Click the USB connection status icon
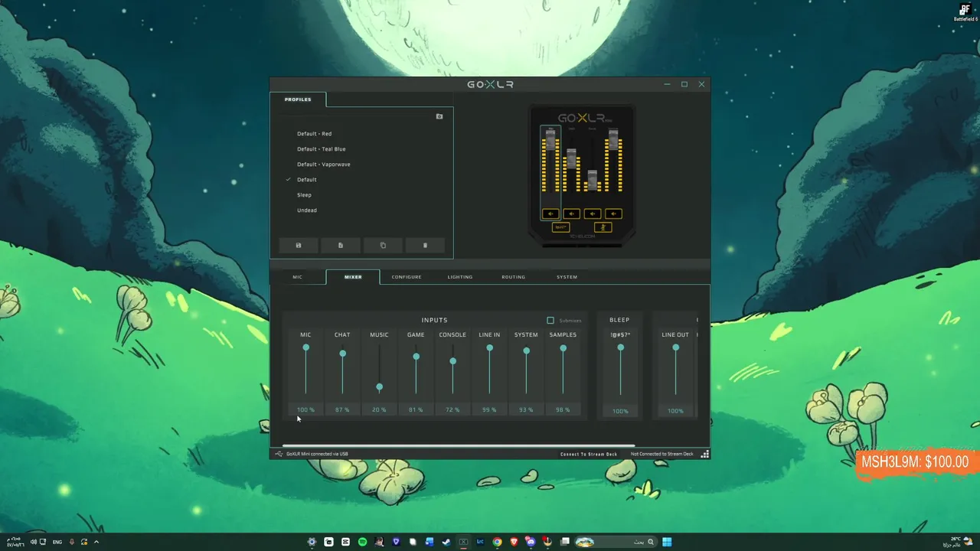 point(279,454)
